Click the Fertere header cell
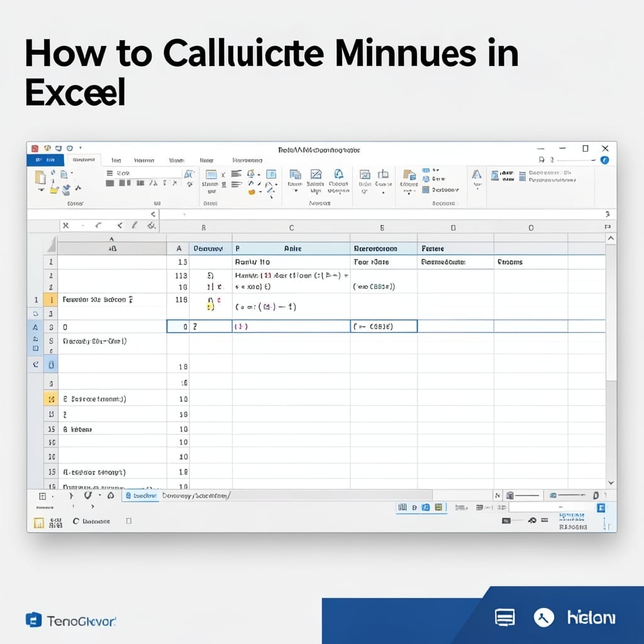This screenshot has height=644, width=644. click(455, 248)
